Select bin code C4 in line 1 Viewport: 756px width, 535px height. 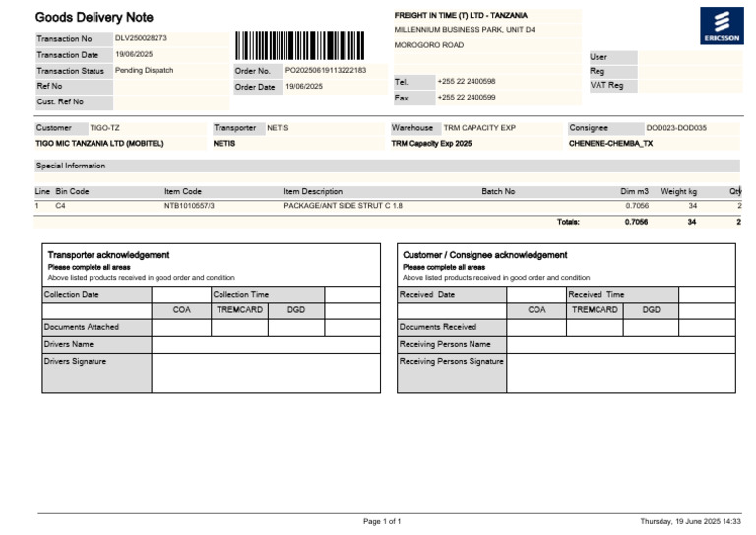(60, 206)
